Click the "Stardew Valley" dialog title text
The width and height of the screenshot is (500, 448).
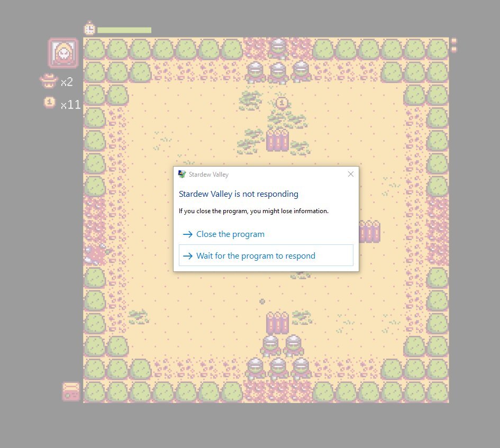[208, 175]
